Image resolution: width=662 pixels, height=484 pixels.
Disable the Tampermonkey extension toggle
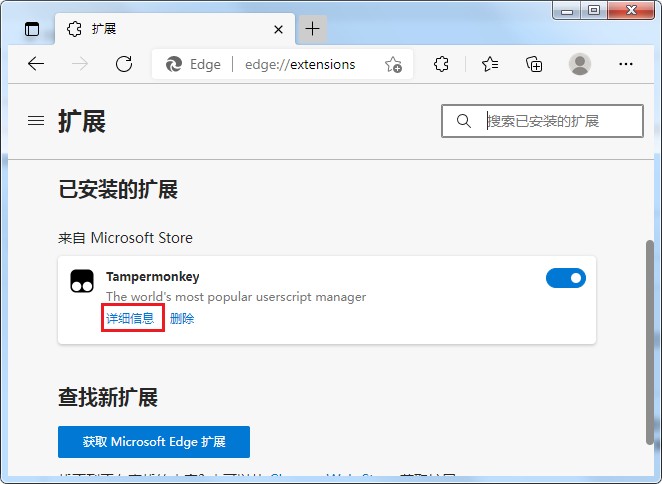tap(565, 278)
